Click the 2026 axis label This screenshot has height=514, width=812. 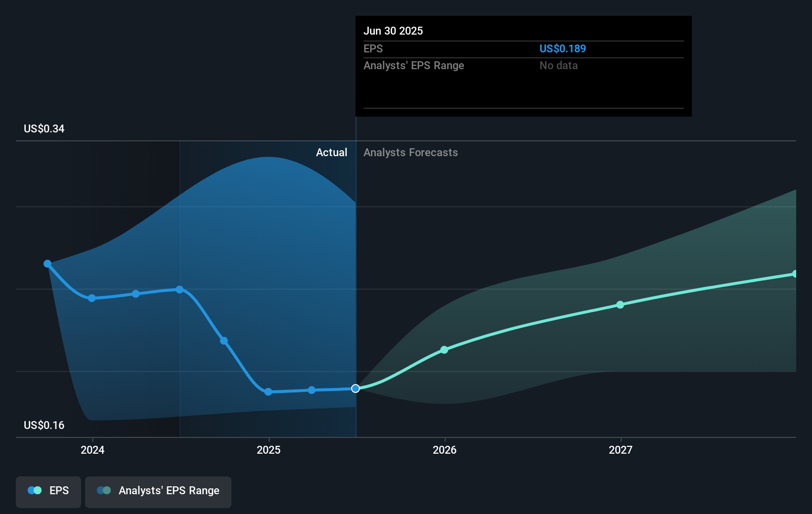(445, 450)
